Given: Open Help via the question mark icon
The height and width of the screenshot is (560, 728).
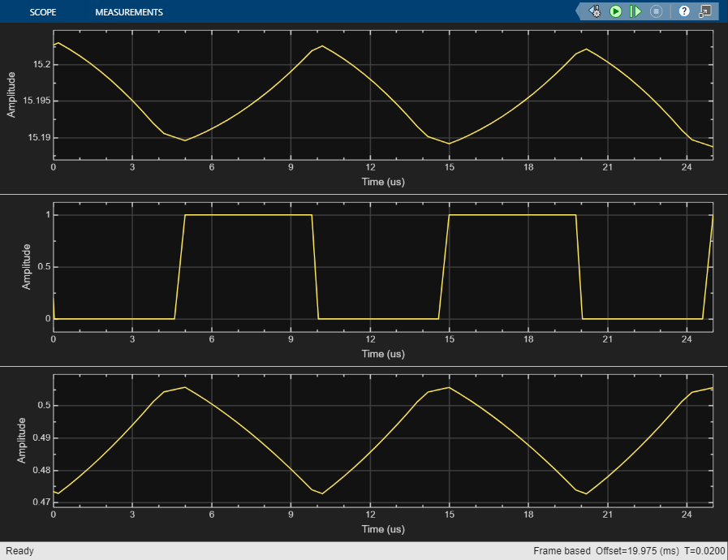Looking at the screenshot, I should point(684,11).
